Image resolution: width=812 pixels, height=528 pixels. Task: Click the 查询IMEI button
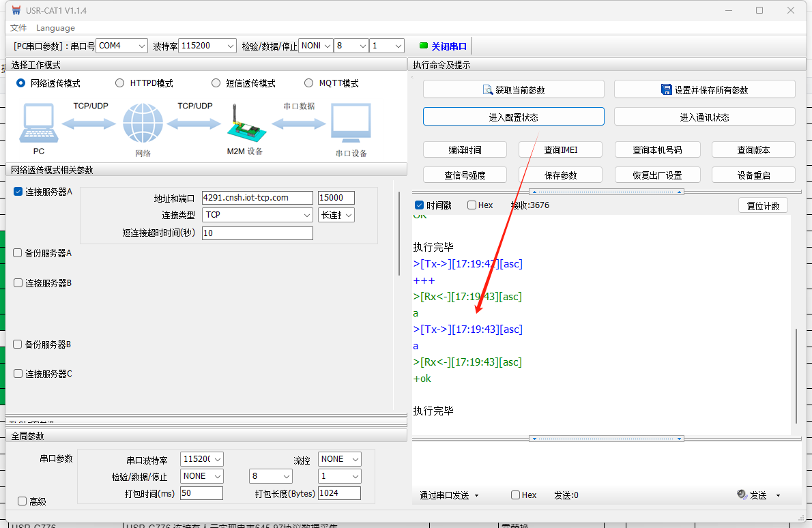coord(560,150)
